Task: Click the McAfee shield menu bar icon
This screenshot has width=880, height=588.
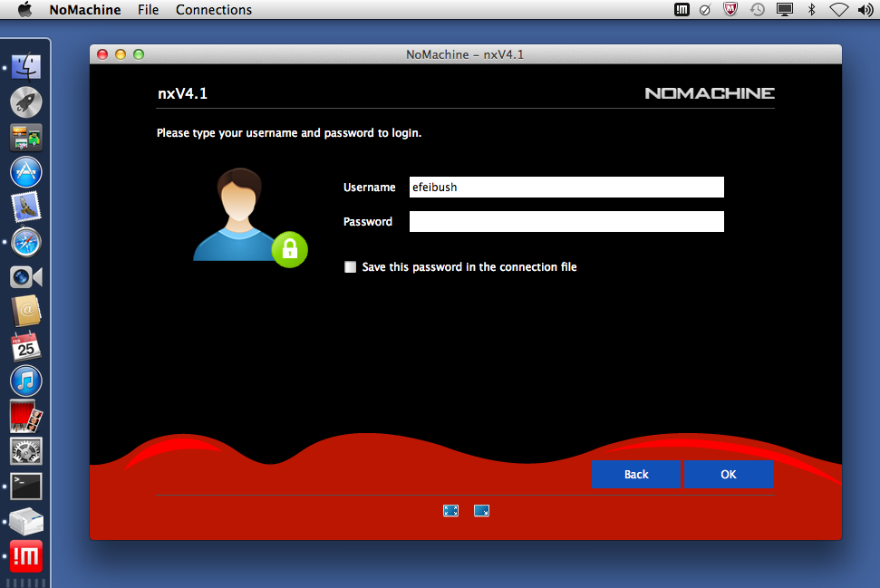Action: point(730,10)
